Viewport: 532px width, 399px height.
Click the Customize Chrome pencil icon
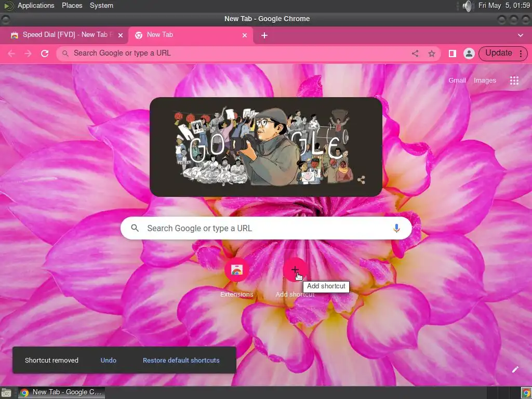coord(515,369)
